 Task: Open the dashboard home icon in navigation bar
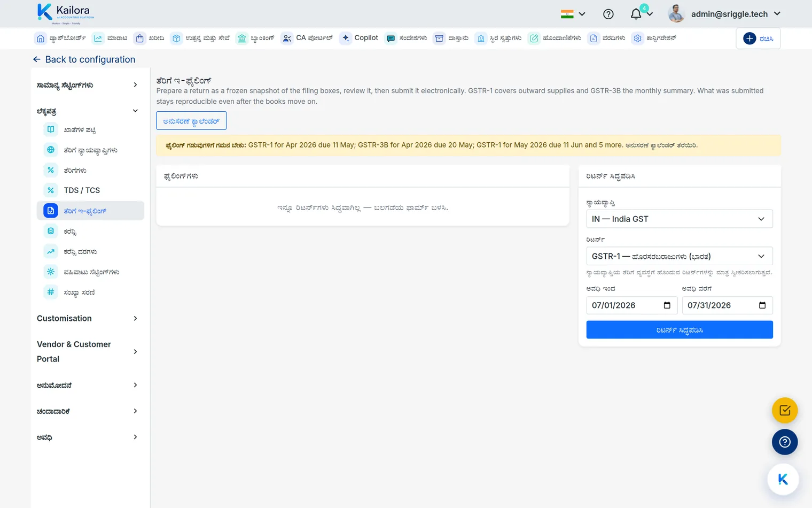pyautogui.click(x=41, y=39)
